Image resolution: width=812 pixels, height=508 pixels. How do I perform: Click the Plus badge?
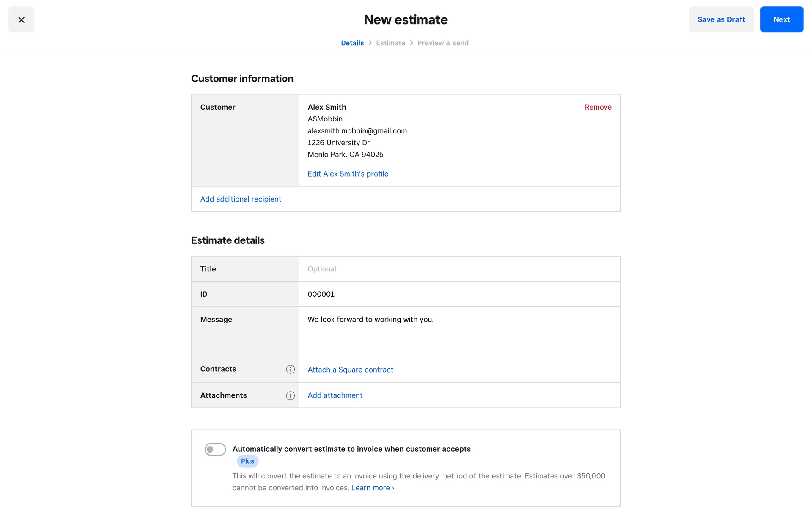coord(247,461)
